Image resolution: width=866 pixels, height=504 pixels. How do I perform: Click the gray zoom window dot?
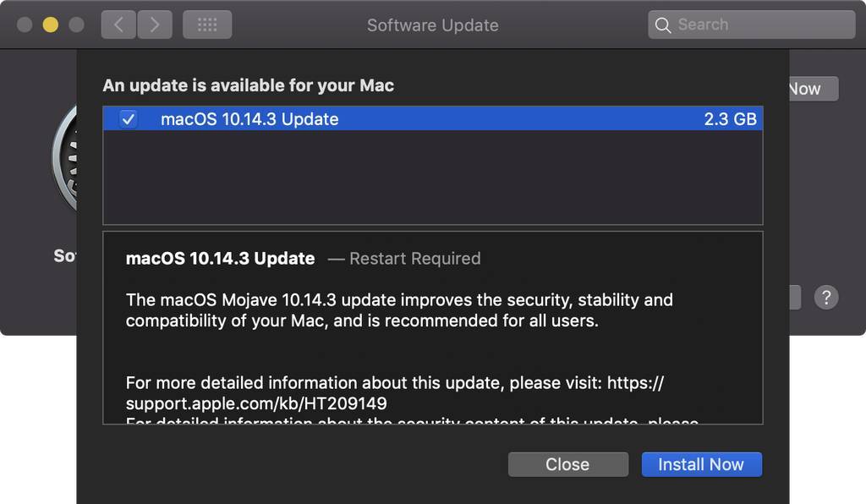coord(76,25)
